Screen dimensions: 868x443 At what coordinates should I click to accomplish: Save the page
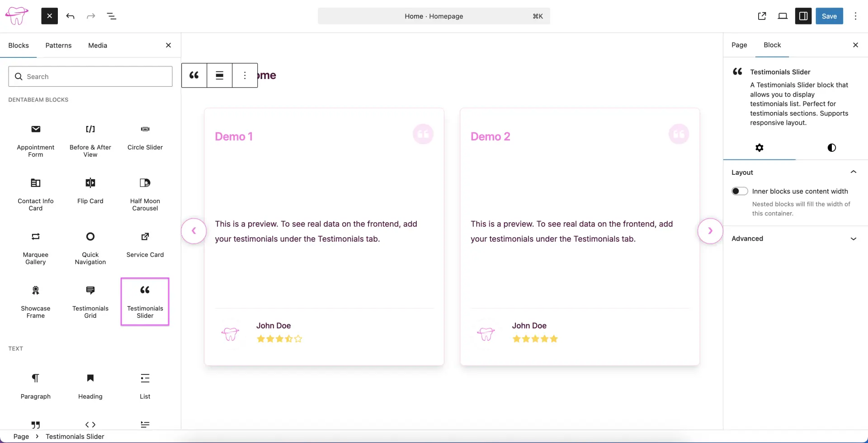coord(829,16)
